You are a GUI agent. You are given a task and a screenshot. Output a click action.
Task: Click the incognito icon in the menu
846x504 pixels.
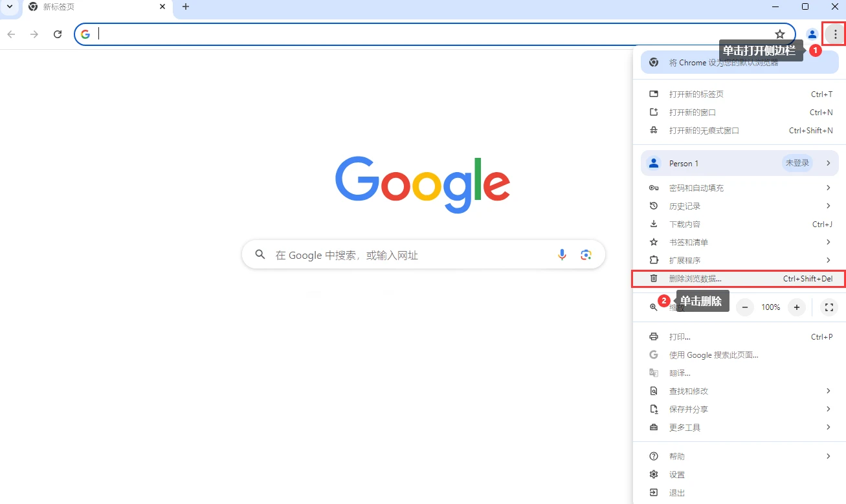click(x=654, y=130)
